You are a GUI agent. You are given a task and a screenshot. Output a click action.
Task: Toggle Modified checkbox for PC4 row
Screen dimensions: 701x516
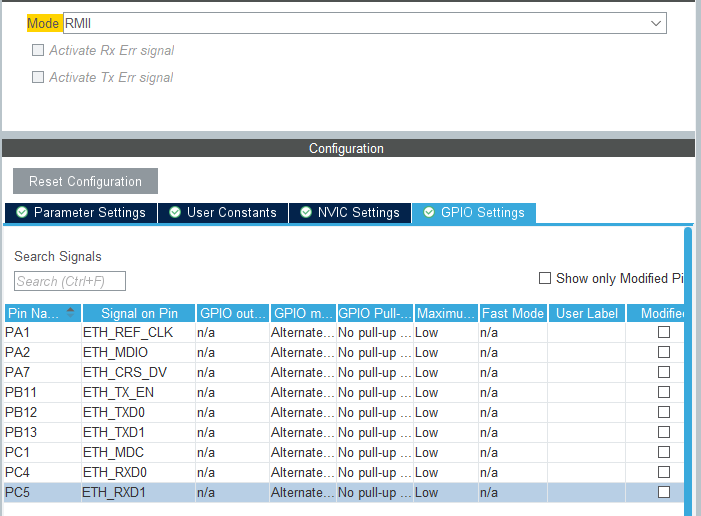click(x=664, y=472)
